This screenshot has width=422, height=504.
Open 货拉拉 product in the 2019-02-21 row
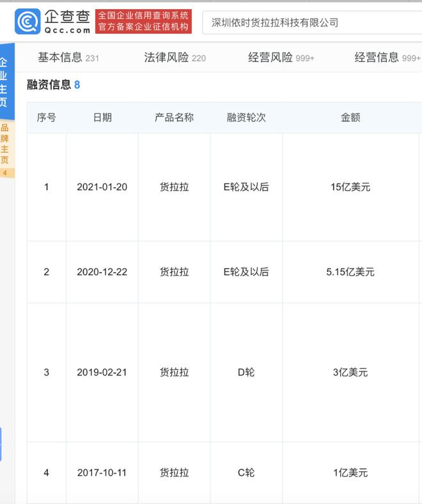174,372
